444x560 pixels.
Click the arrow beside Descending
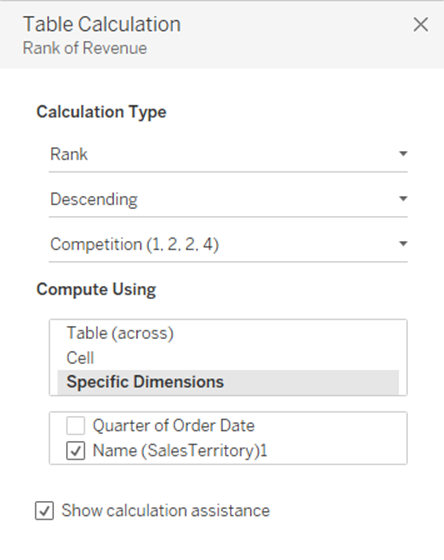403,199
